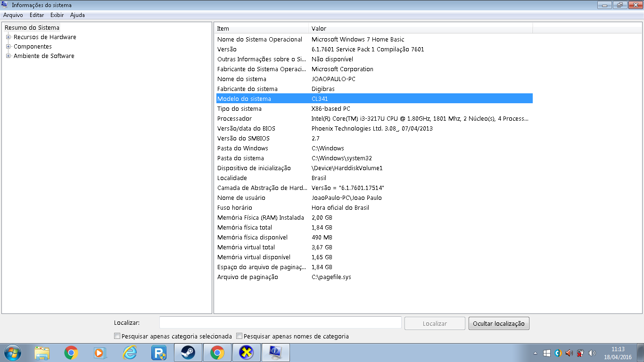Expand Ambiente de Software category

point(8,56)
